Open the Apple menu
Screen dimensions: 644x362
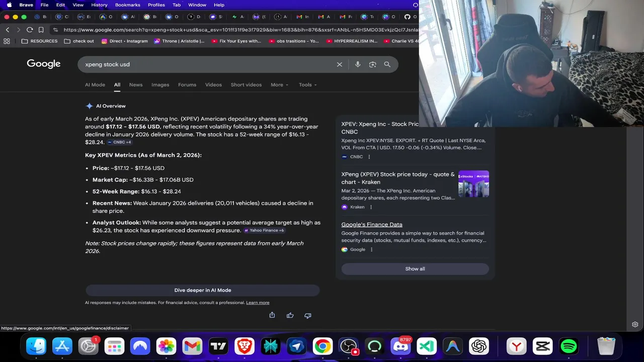(x=9, y=5)
